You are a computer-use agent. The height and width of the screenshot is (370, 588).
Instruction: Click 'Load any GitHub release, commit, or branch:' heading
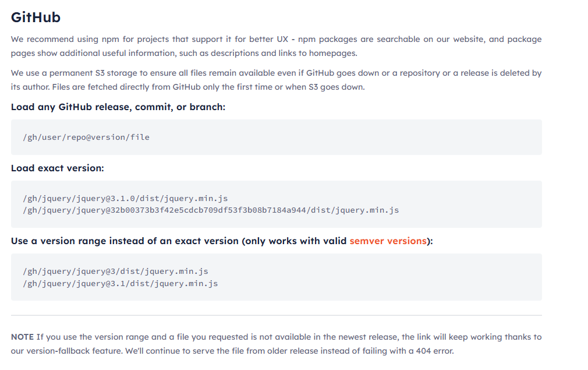pyautogui.click(x=118, y=107)
